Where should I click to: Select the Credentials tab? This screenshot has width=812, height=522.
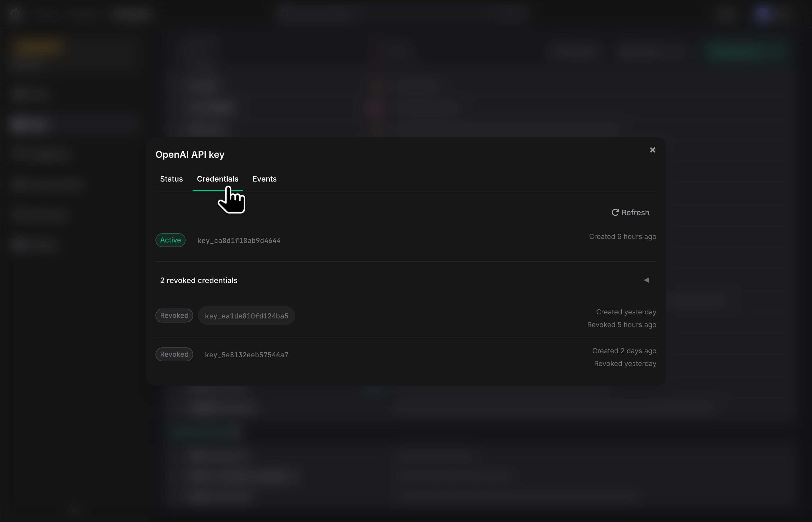pos(217,179)
